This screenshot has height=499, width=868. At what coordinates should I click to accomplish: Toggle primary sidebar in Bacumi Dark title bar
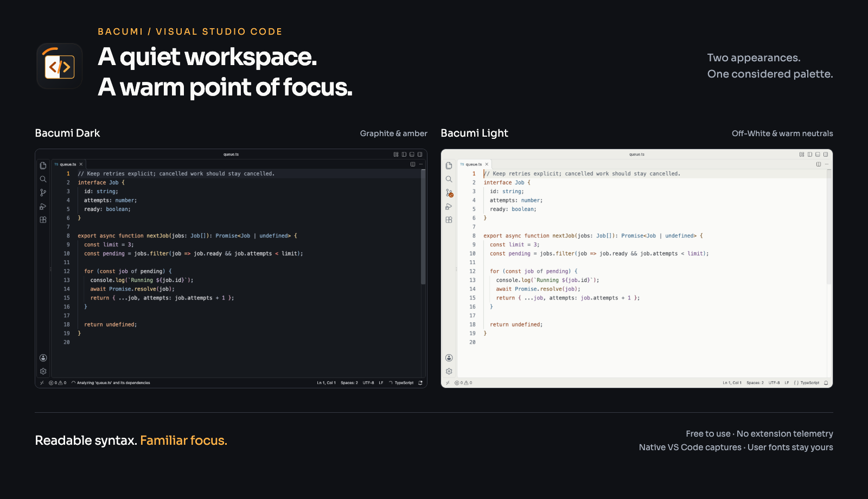pyautogui.click(x=404, y=155)
